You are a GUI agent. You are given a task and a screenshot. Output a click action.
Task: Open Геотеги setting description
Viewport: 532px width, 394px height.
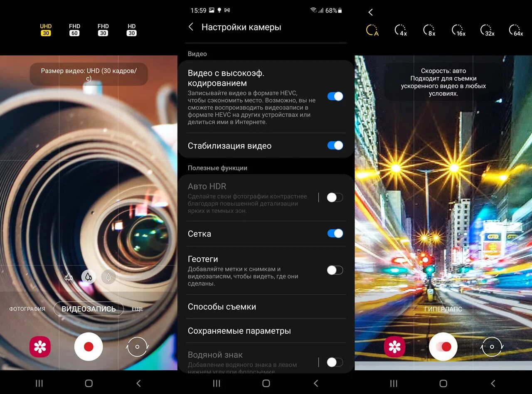[243, 276]
